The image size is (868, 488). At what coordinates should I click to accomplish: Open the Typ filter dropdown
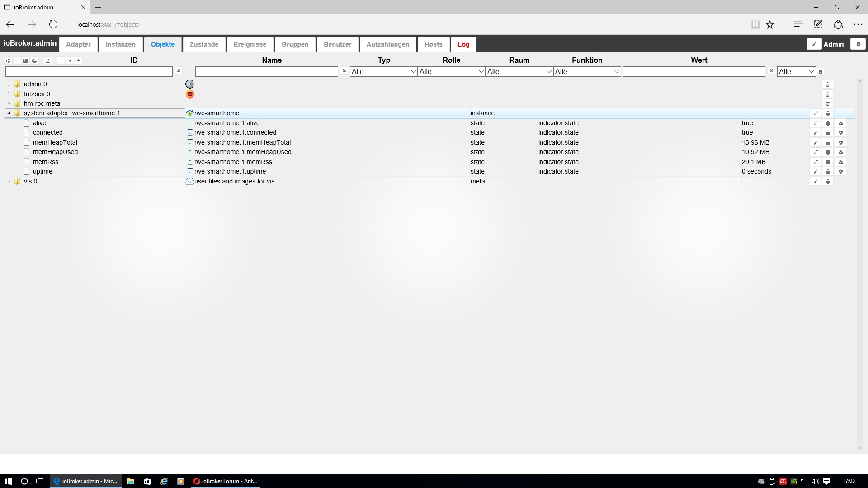[x=383, y=71]
